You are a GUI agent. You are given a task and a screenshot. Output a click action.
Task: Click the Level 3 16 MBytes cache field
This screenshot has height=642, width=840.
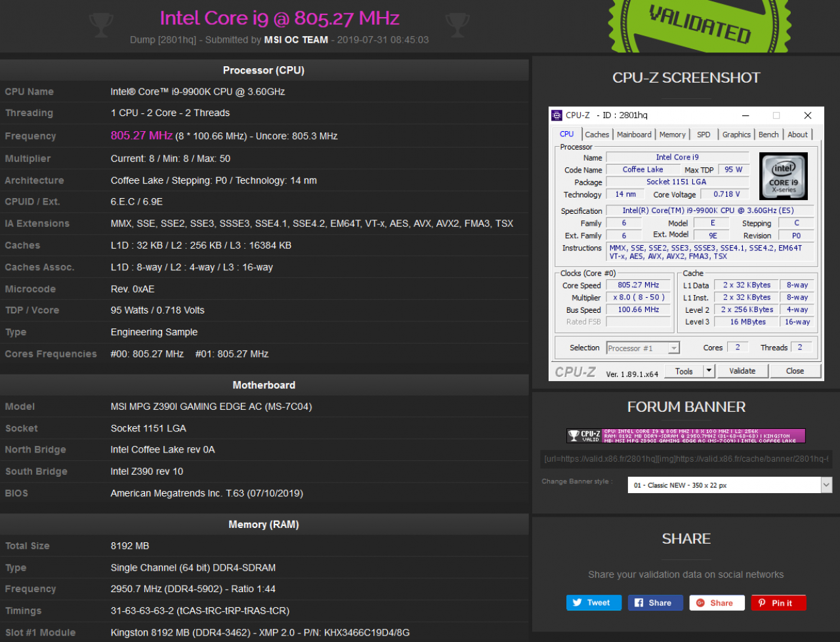[x=748, y=322]
